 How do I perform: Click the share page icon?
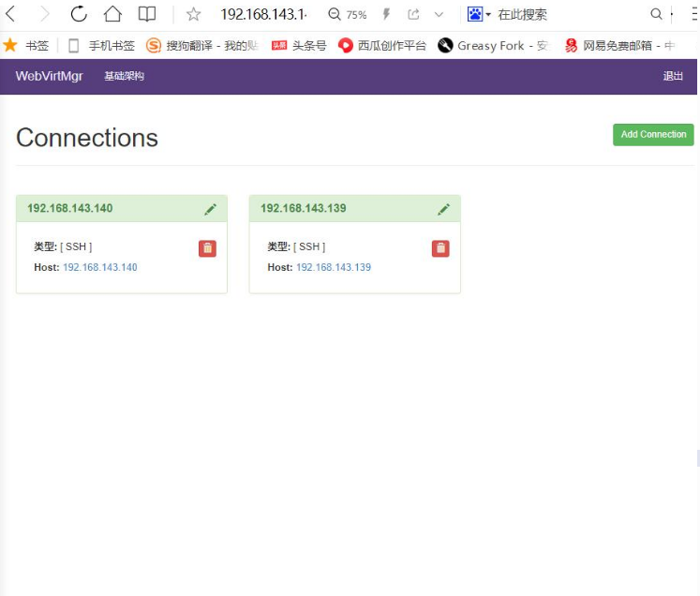tap(413, 14)
